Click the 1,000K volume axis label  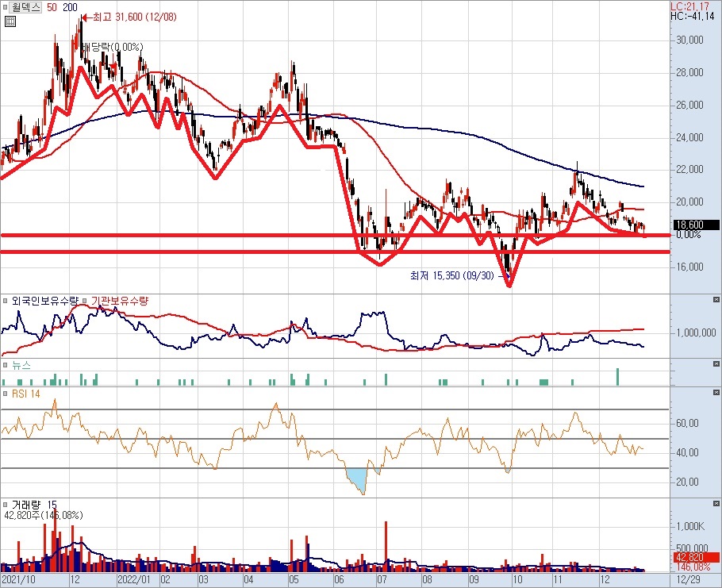pos(691,526)
